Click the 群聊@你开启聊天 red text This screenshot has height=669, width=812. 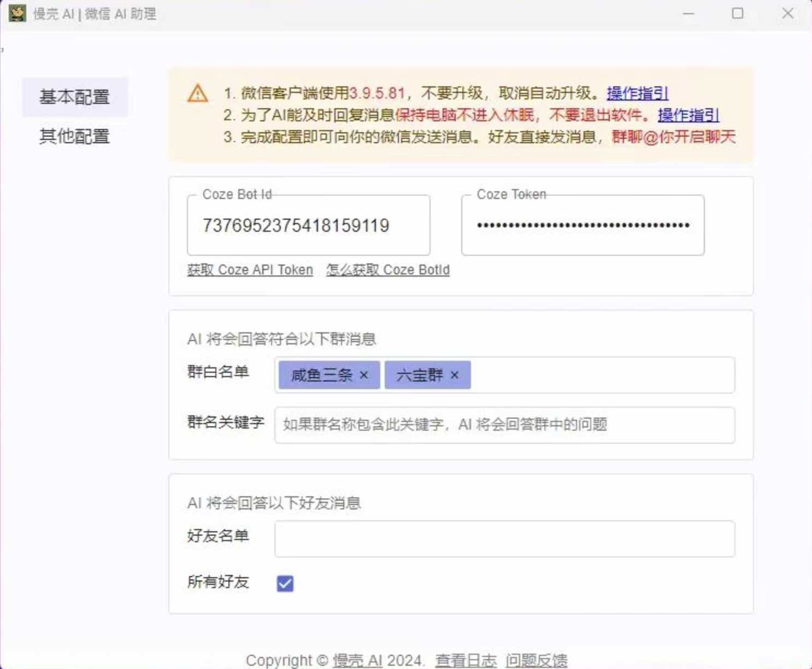674,137
